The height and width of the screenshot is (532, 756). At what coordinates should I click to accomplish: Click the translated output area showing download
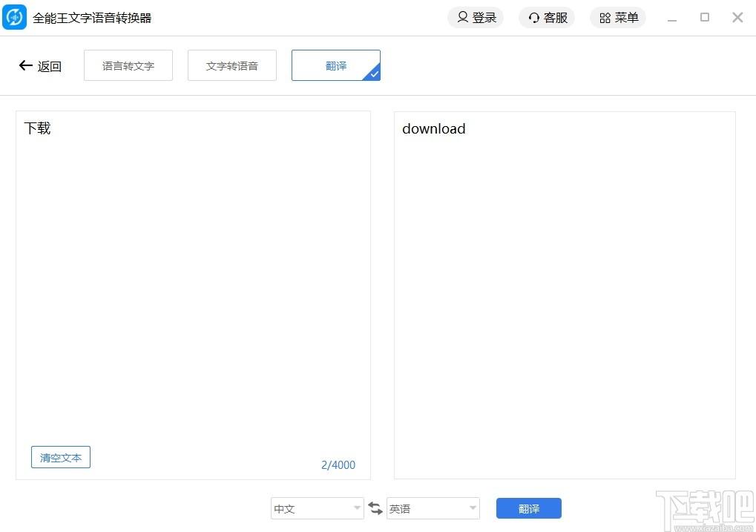[x=565, y=295]
